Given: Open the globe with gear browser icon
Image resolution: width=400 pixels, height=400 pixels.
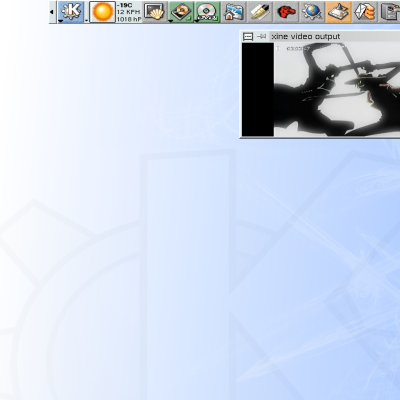Looking at the screenshot, I should point(312,12).
